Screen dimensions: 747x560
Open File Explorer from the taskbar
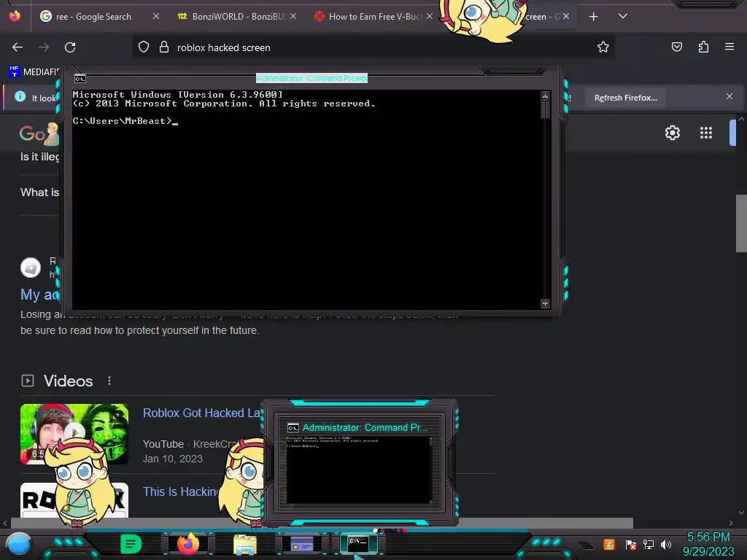click(245, 544)
